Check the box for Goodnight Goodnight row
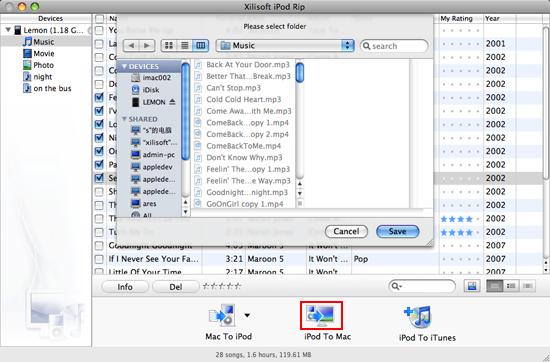The image size is (550, 362). [x=100, y=245]
